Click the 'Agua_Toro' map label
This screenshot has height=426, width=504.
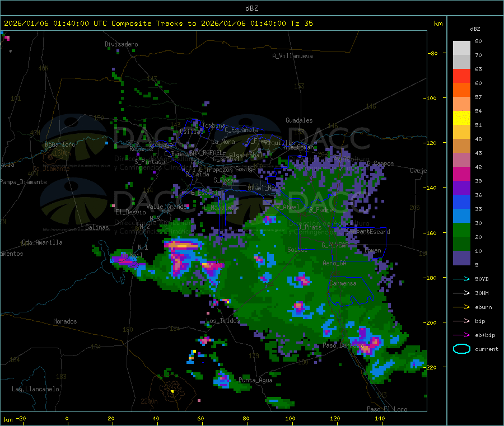60,144
